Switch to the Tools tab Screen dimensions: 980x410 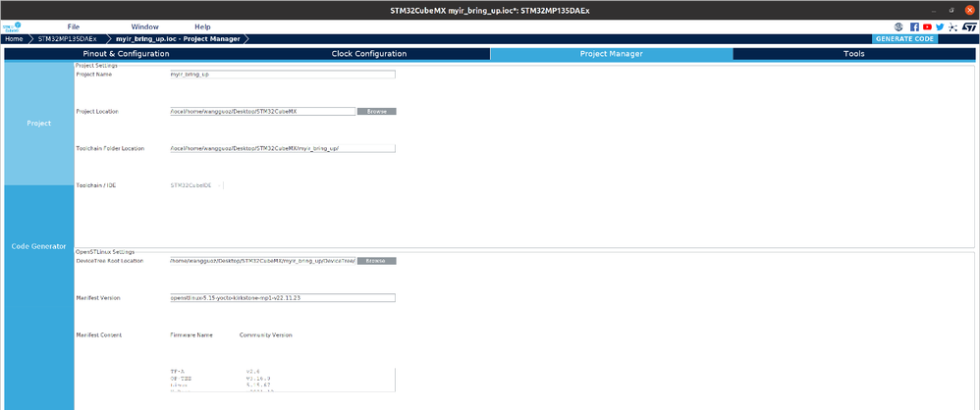pos(853,54)
